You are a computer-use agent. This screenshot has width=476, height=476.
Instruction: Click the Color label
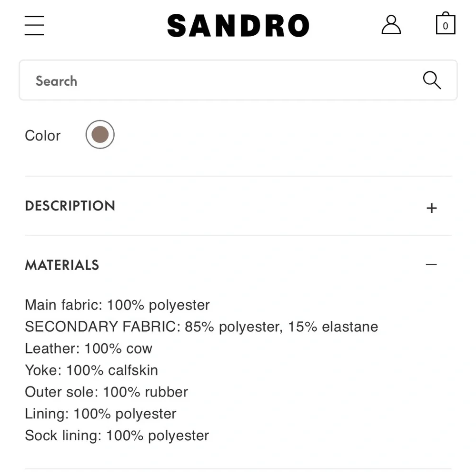click(x=42, y=135)
